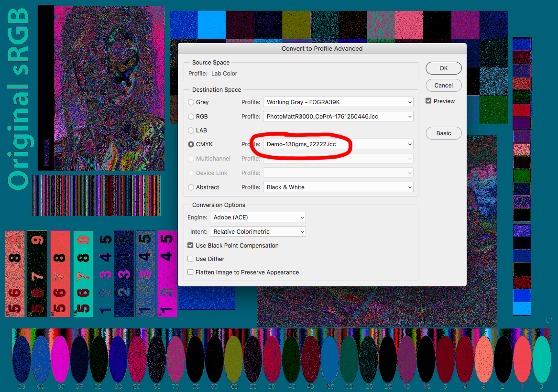Open the Black & White abstract profile dropdown
558x392 pixels.
click(338, 187)
